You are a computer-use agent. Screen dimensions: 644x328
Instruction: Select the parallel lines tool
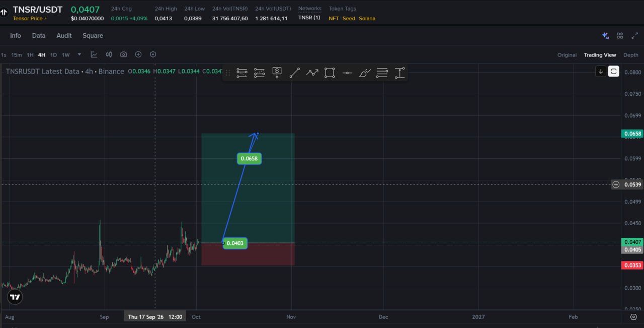pos(382,73)
